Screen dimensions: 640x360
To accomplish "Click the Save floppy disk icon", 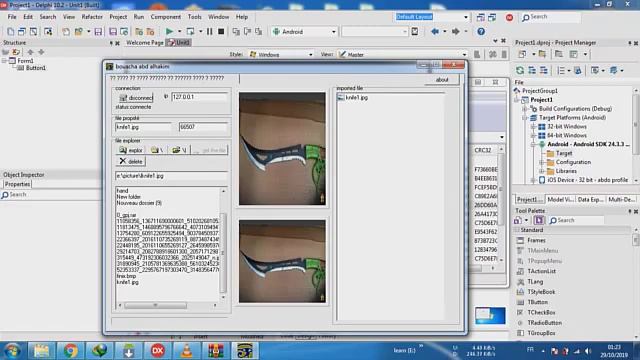I will pos(98,31).
